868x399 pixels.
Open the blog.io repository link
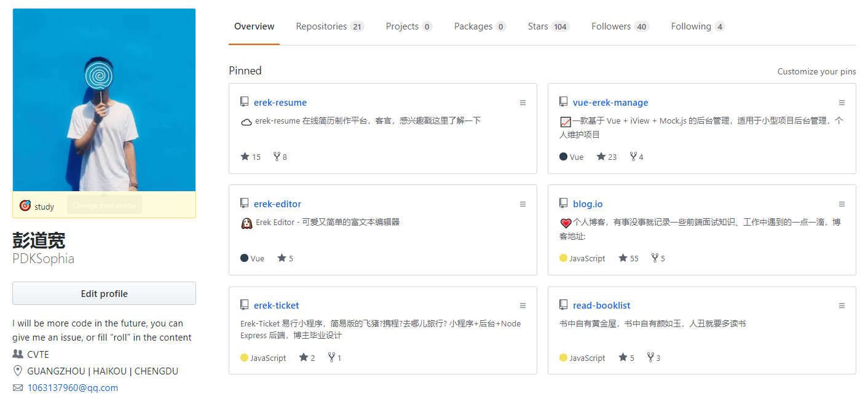pyautogui.click(x=588, y=204)
